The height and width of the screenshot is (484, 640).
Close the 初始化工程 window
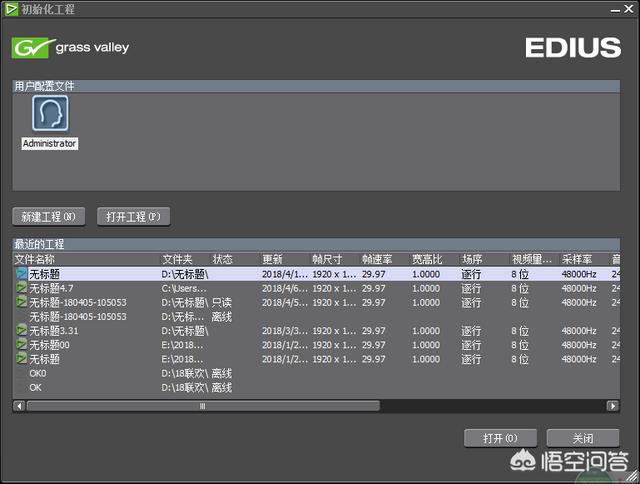tap(629, 9)
